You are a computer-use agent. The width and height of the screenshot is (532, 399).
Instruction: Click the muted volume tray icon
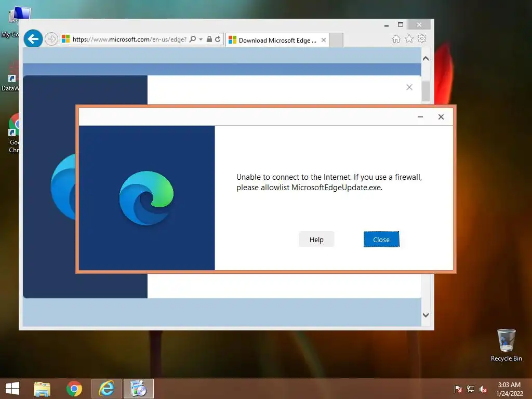(x=483, y=389)
